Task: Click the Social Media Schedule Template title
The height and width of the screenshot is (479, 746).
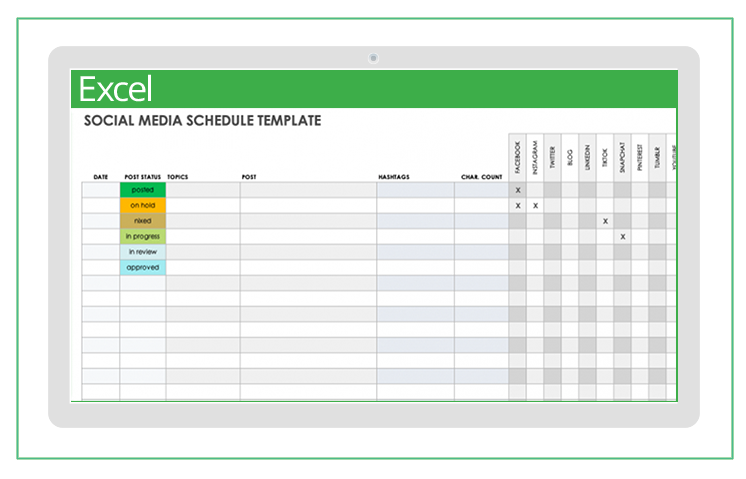Action: (x=203, y=121)
